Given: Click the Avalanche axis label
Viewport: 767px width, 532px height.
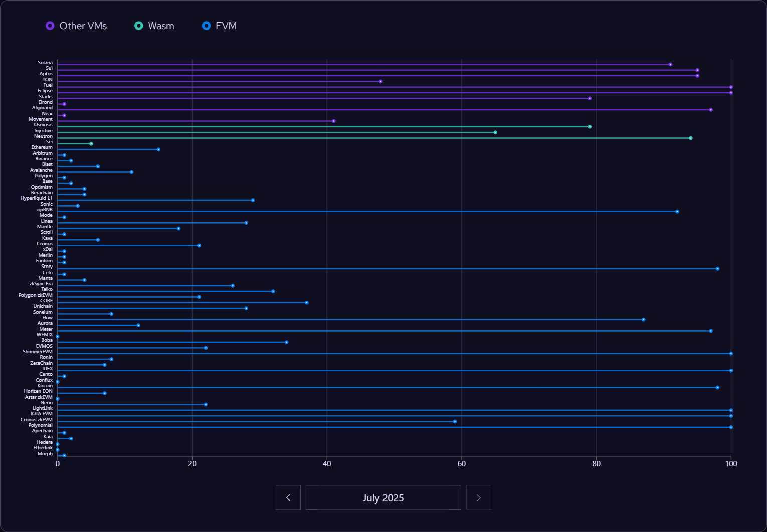Looking at the screenshot, I should (x=41, y=170).
